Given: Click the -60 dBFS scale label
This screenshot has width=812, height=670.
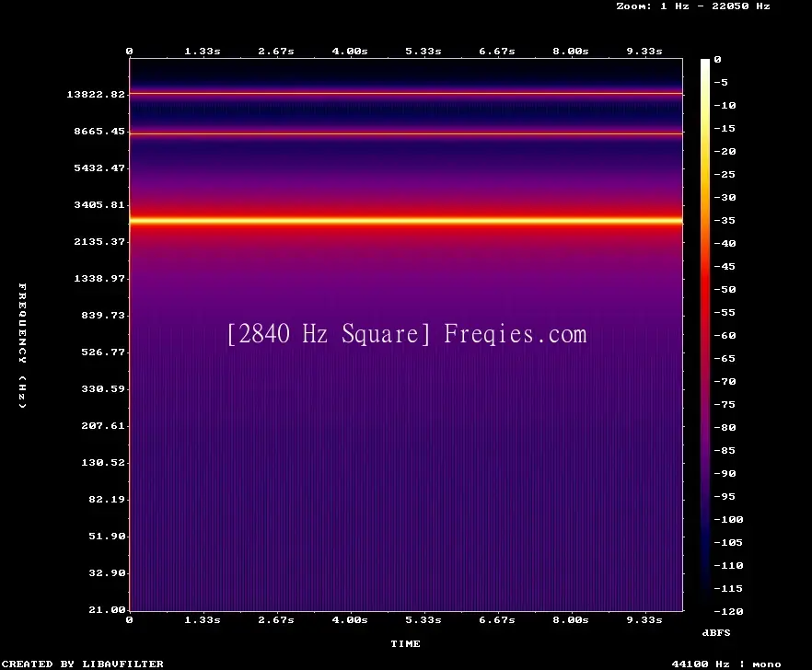Looking at the screenshot, I should [x=725, y=336].
